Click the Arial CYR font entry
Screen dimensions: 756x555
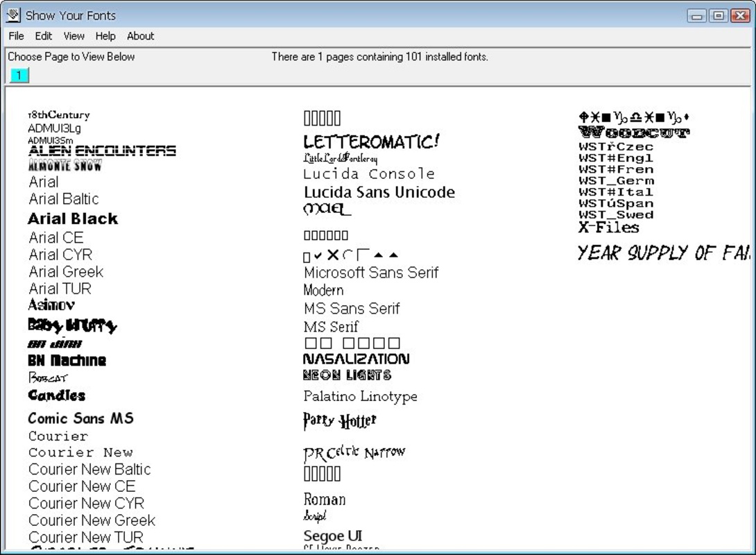tap(60, 254)
